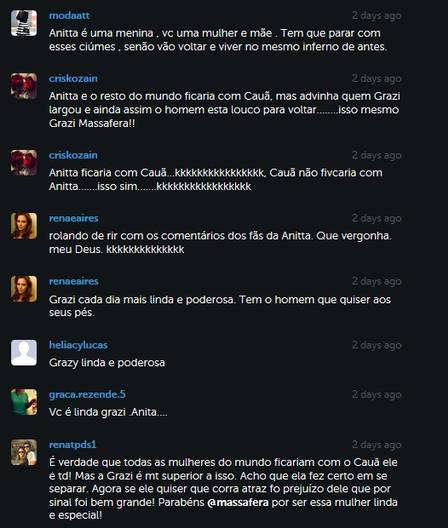Open renaeaires username above 'Grazi cada dia' comment
Viewport: 448px width, 528px height.
point(73,281)
